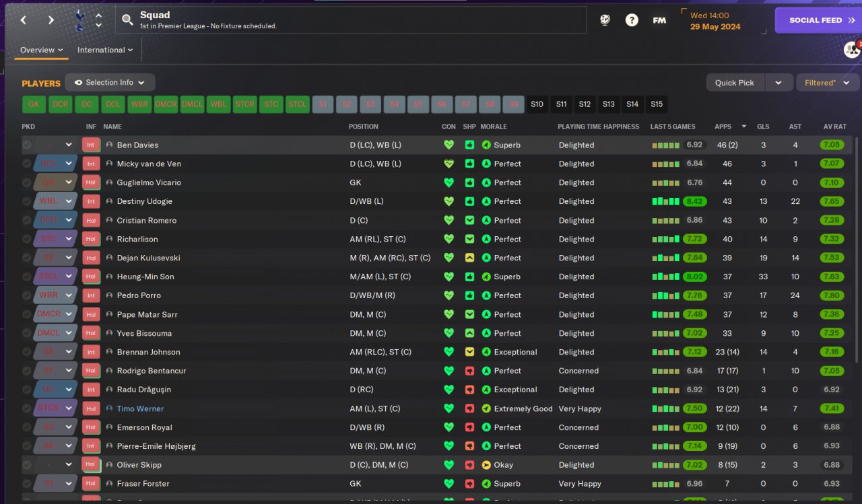Screen dimensions: 862x504
Task: Click the Int status badge for Radu Drăgușin
Action: click(91, 390)
